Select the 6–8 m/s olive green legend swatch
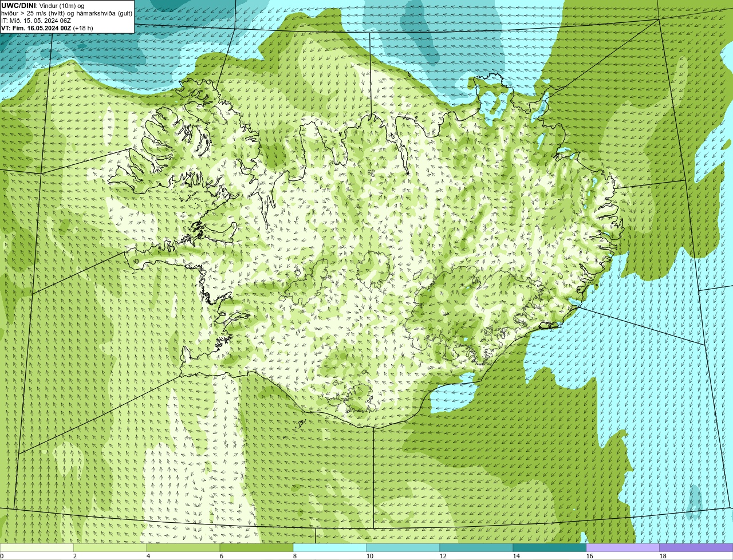733x560 pixels. 257,547
